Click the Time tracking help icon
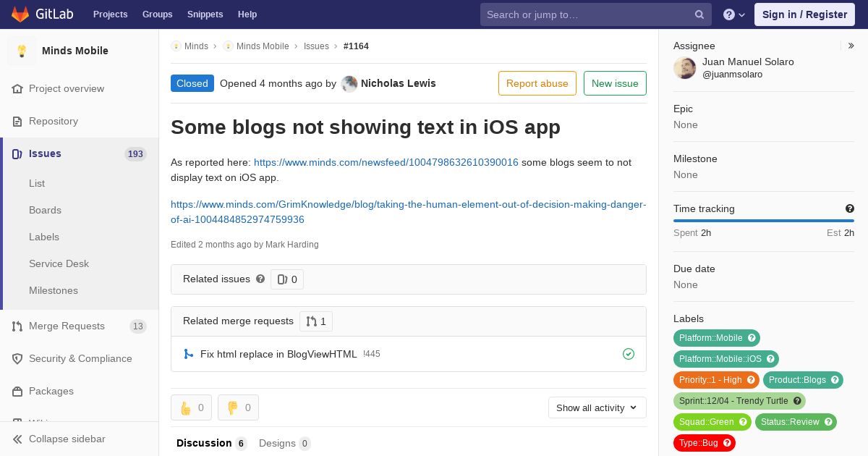Screen dimensions: 868x456 (849, 208)
